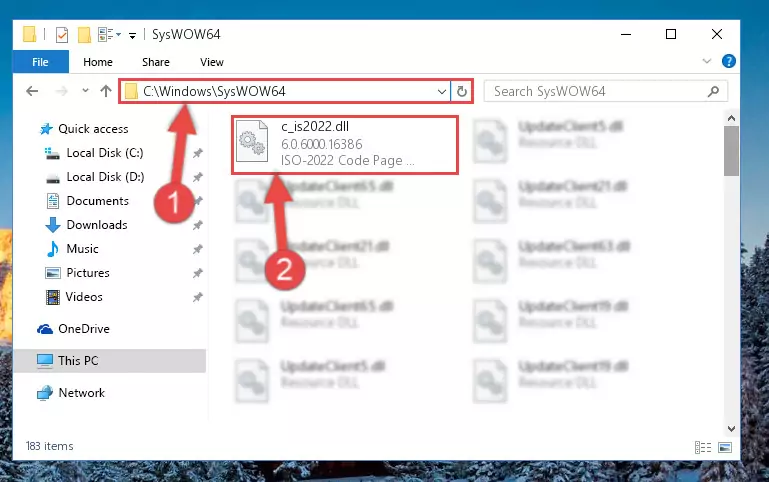
Task: Open Downloads in the sidebar
Action: [97, 225]
